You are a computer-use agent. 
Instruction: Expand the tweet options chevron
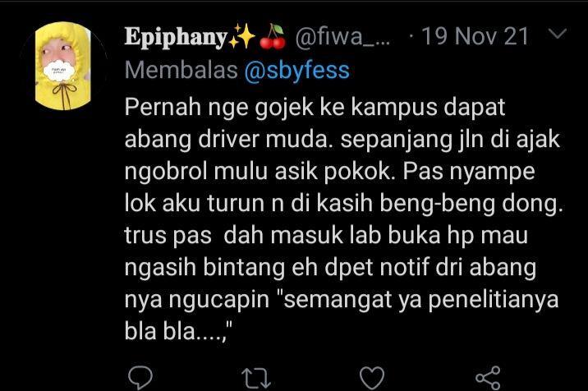pos(557,34)
